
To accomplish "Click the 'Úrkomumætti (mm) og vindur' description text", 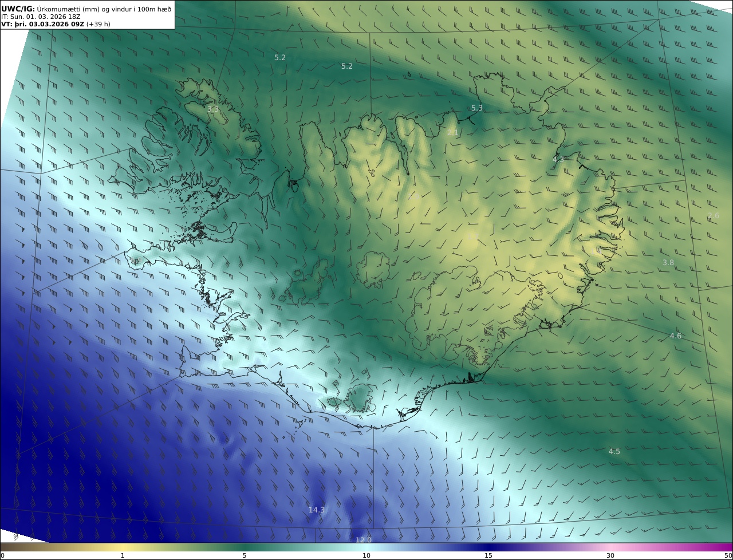I will (x=84, y=9).
